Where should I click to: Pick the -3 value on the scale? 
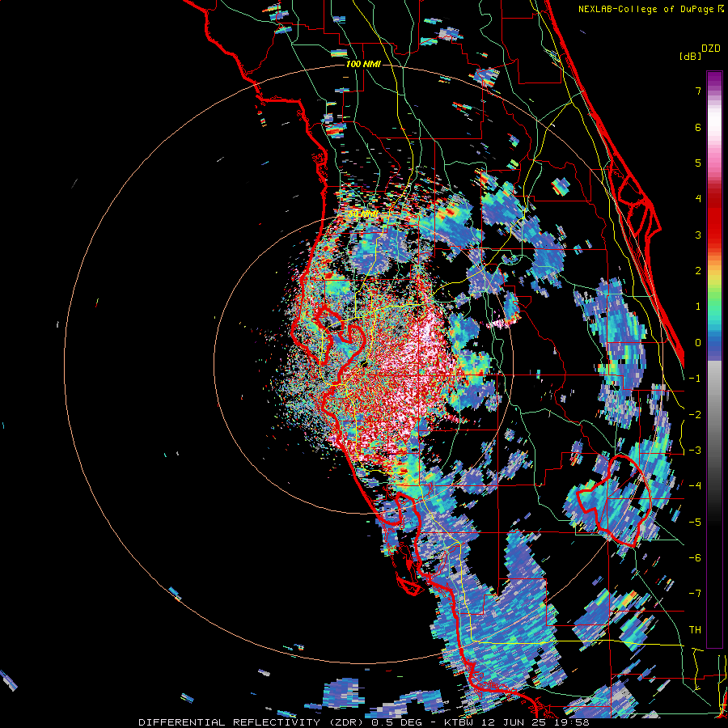[x=695, y=451]
